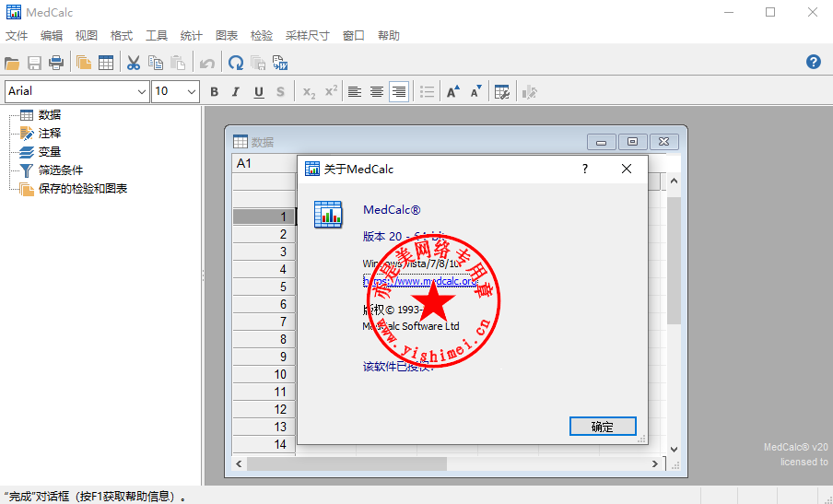Screen dimensions: 833x504
Task: Select 数据 in the sidebar tree
Action: [50, 115]
